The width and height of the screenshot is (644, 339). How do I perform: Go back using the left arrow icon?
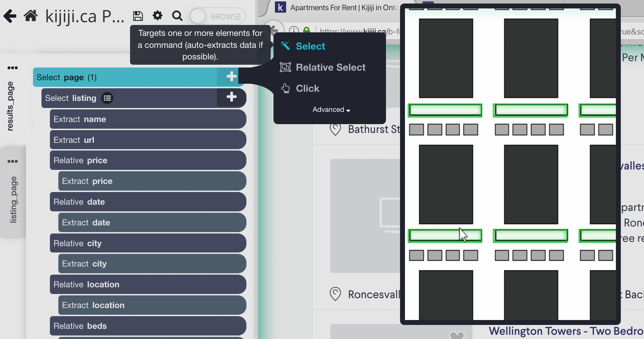(x=10, y=16)
